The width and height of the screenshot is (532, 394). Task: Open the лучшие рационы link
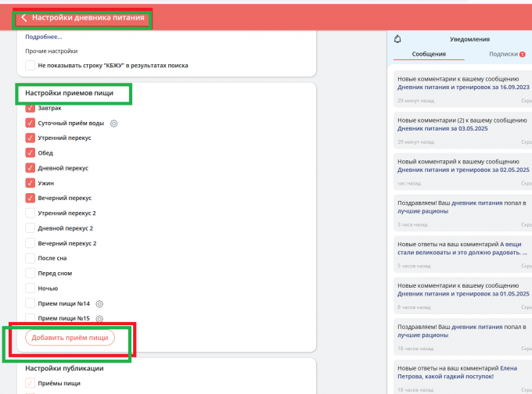pyautogui.click(x=423, y=211)
